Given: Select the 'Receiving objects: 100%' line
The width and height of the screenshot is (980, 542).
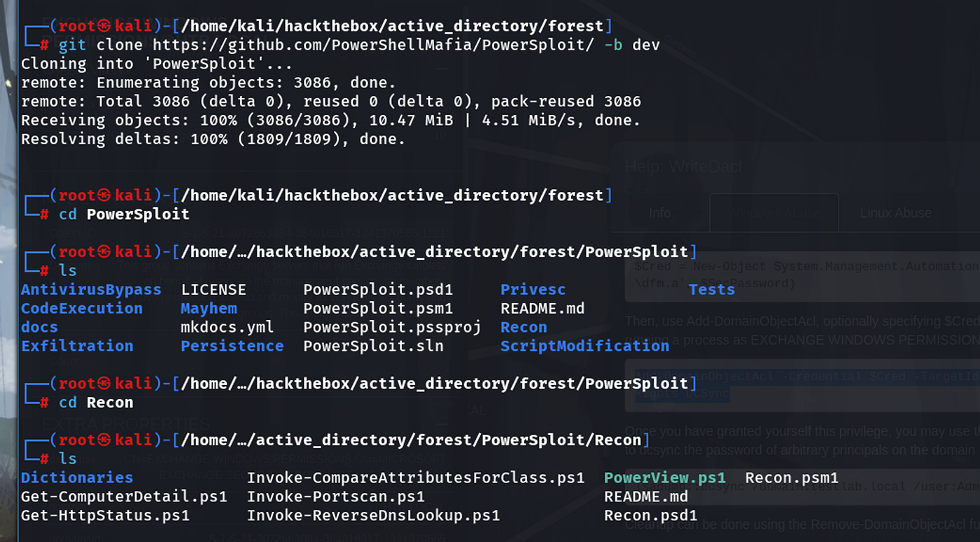Looking at the screenshot, I should tap(330, 120).
